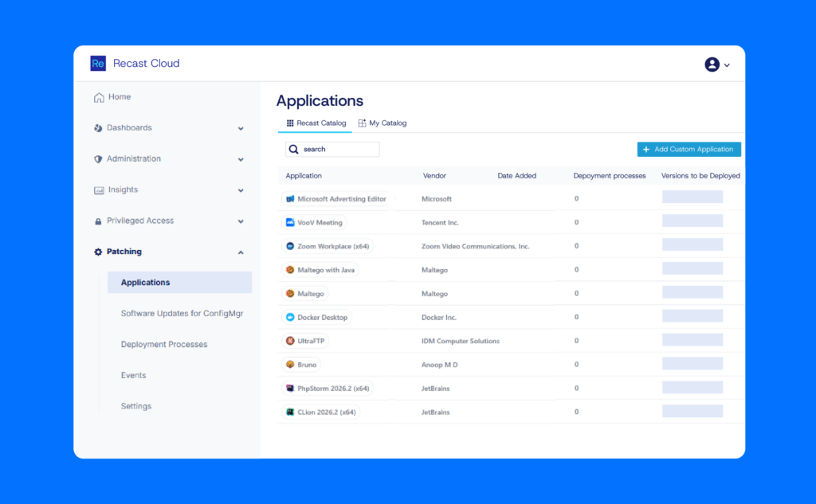
Task: Click the CLion app icon
Action: click(x=290, y=412)
